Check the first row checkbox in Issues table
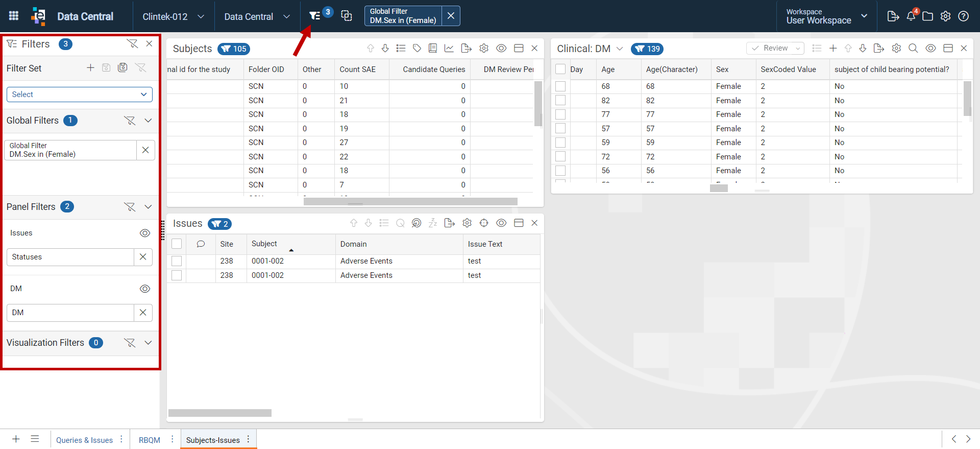Screen dimensions: 980x449 point(177,261)
